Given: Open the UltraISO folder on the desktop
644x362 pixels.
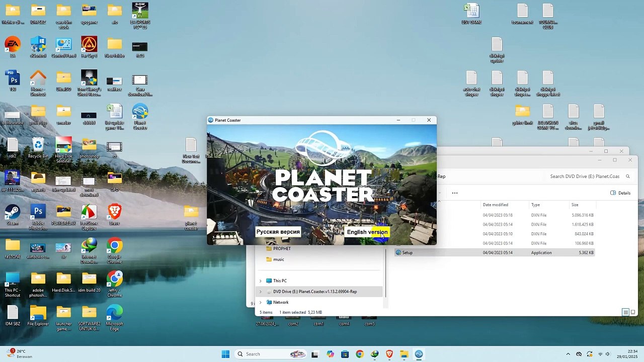Looking at the screenshot, I should (64, 80).
